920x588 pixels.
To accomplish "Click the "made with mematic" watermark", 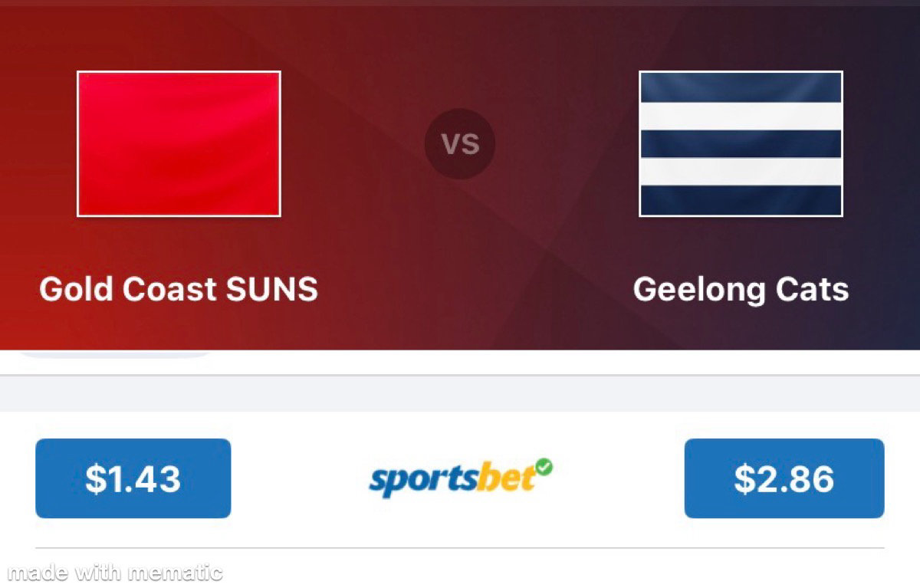I will 113,573.
